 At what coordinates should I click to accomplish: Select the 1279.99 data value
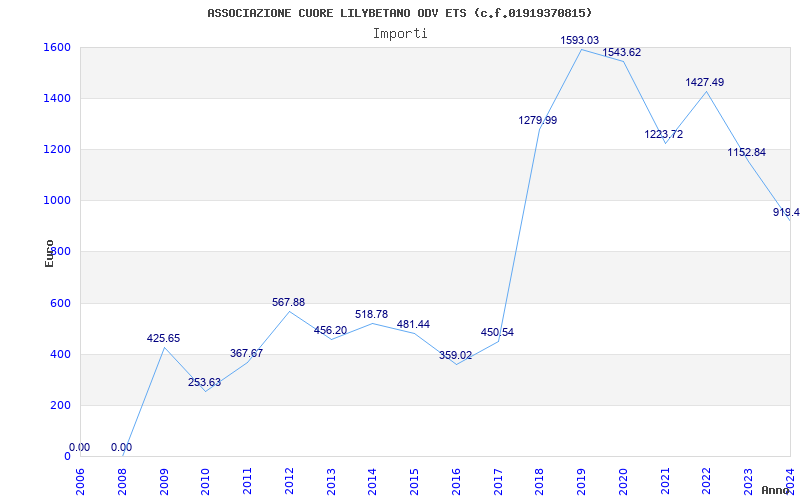coord(538,120)
